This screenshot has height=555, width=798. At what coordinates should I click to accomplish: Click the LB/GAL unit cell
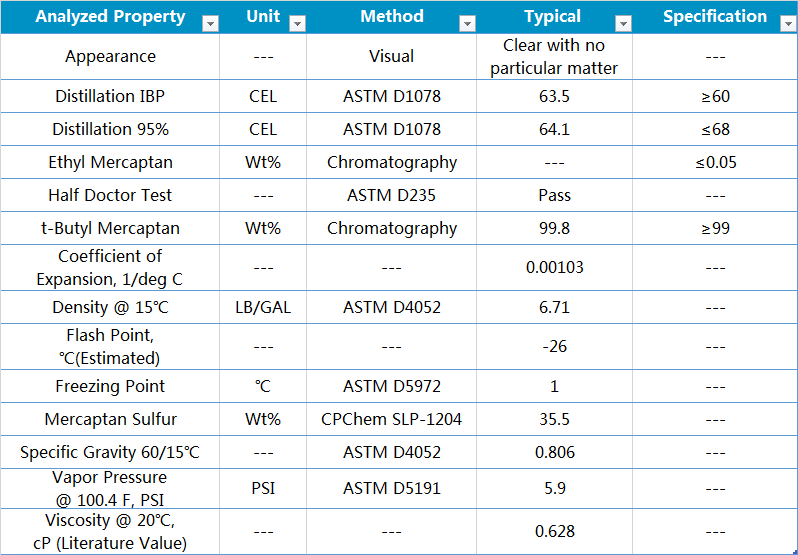pos(263,307)
